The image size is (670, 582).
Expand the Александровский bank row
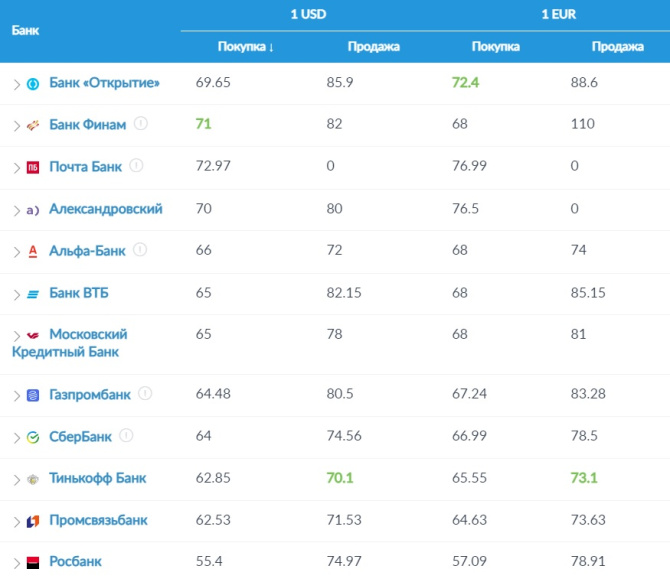[x=16, y=210]
